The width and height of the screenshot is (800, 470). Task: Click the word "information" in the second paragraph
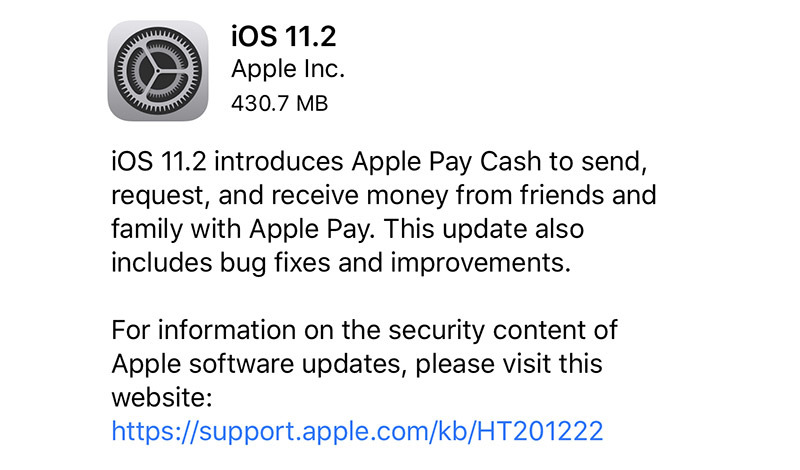[x=227, y=330]
